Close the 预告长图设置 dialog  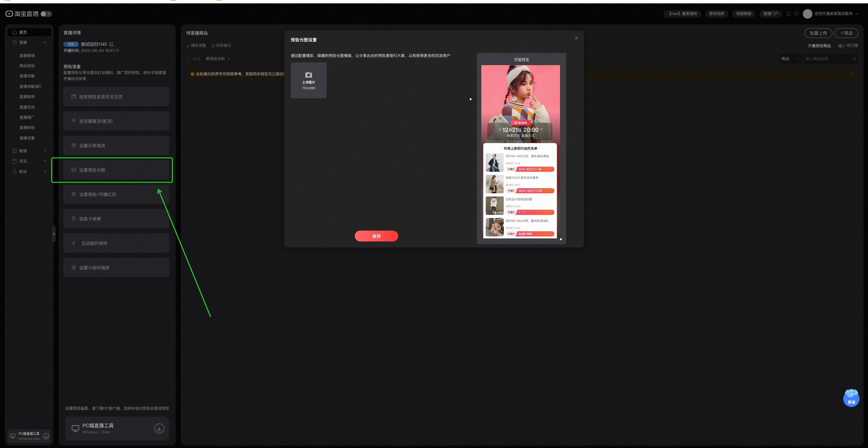(x=576, y=38)
